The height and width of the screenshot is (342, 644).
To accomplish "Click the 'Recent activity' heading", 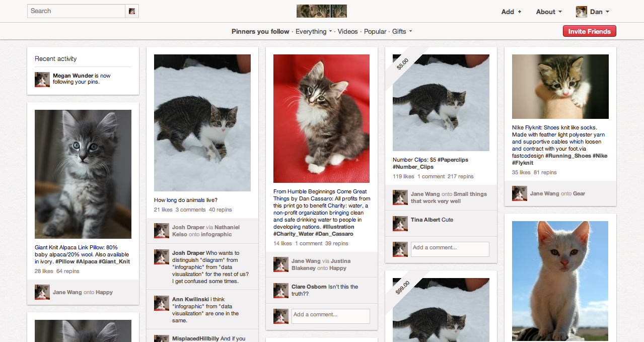I will pos(56,59).
